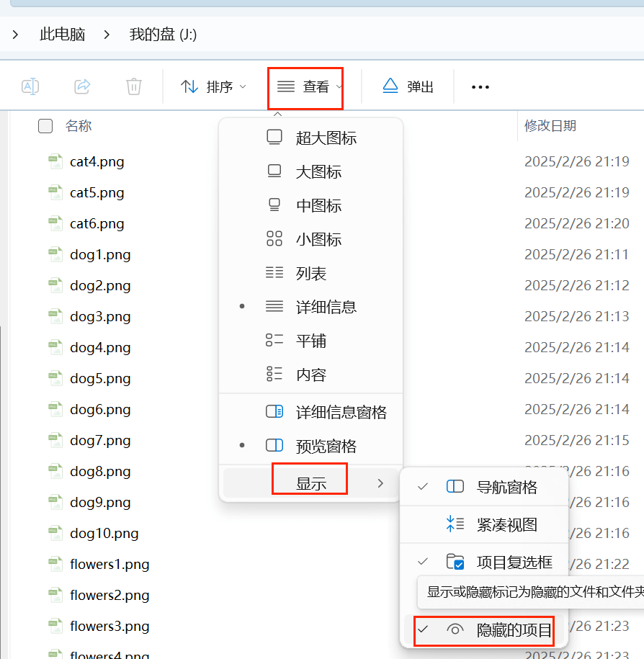Open the 排序 dropdown arrow
Image resolution: width=644 pixels, height=659 pixels.
(243, 86)
